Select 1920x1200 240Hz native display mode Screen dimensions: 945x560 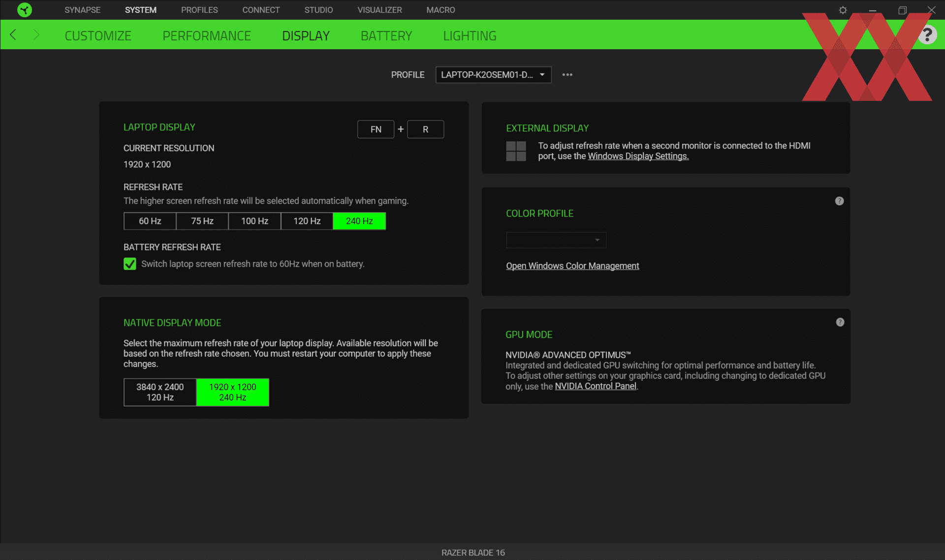[x=233, y=391]
